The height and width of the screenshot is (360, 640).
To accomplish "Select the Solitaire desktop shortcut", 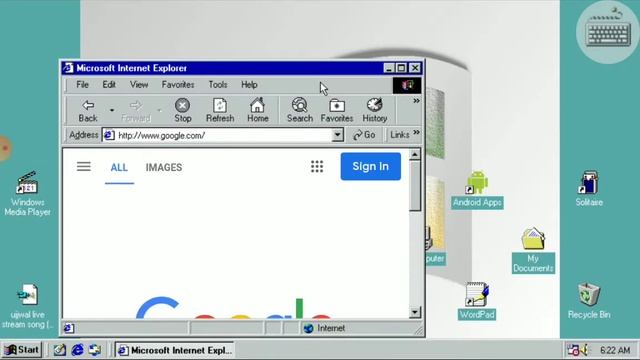I will click(589, 188).
